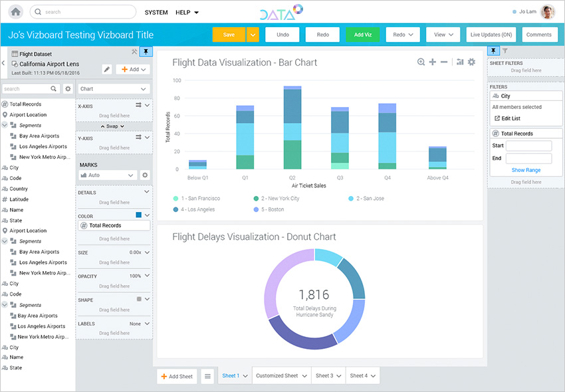Click the blue COLOR swatch in Marks
This screenshot has height=392, width=565.
[138, 215]
